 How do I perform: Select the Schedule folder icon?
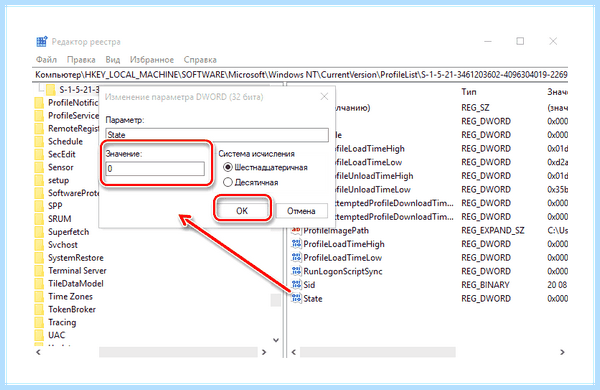tap(39, 142)
